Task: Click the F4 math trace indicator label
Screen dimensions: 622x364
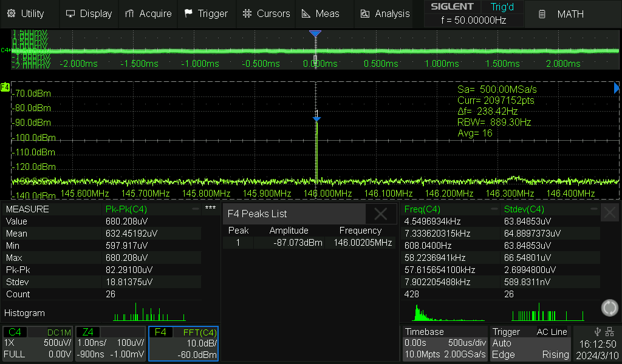Action: [x=5, y=87]
